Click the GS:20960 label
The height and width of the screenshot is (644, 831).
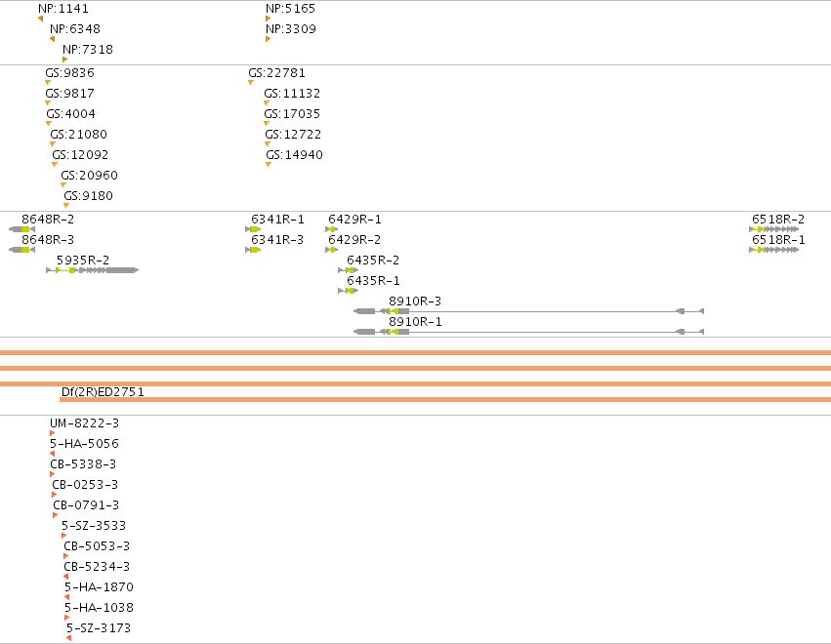click(x=89, y=176)
